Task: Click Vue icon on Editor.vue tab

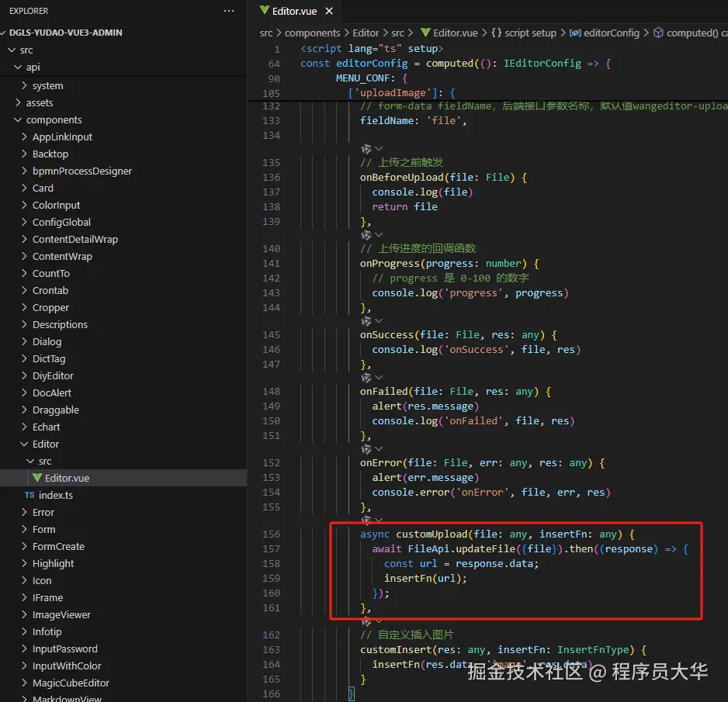Action: [265, 10]
